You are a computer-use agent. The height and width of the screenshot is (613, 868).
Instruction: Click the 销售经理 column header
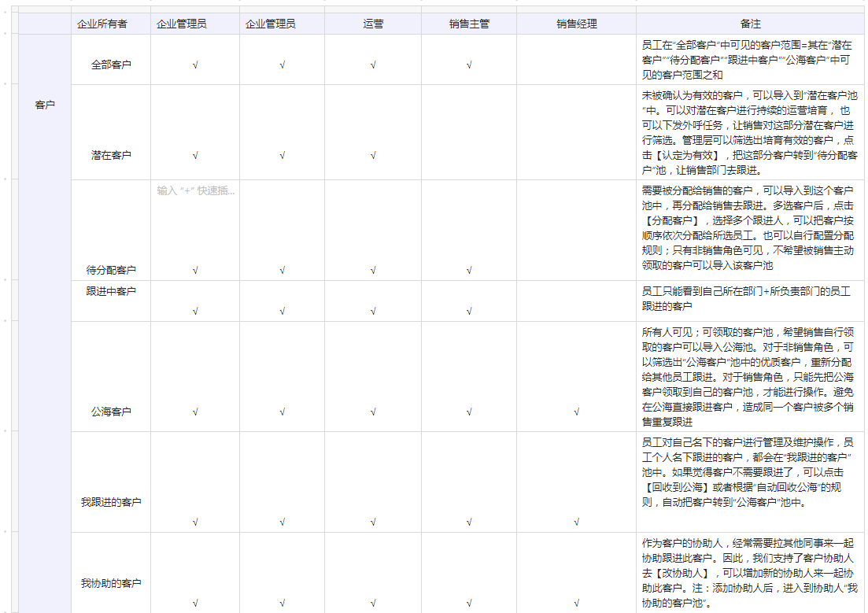click(576, 24)
